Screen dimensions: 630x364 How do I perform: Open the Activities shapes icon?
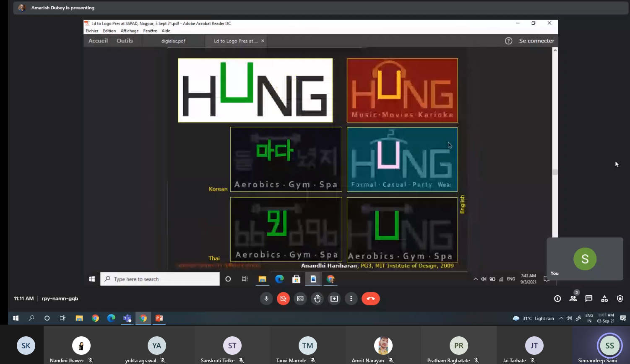click(x=604, y=299)
